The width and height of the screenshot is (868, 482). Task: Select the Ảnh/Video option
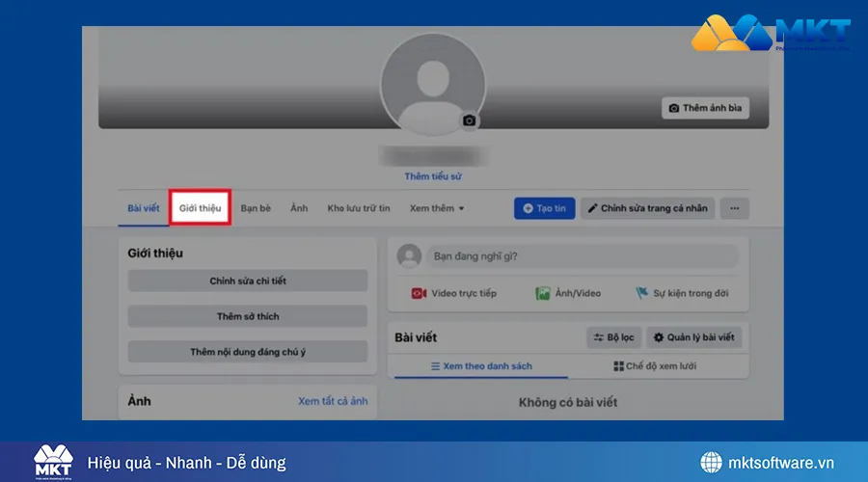pyautogui.click(x=568, y=293)
